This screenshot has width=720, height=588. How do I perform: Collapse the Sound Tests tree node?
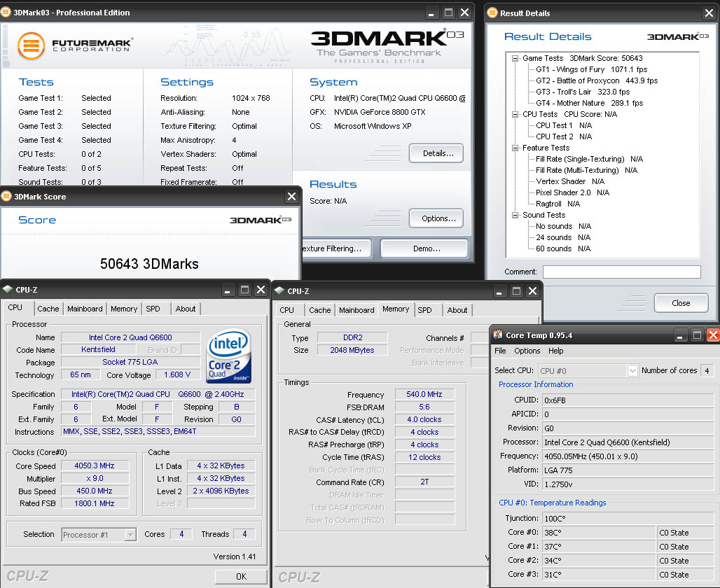pos(515,215)
